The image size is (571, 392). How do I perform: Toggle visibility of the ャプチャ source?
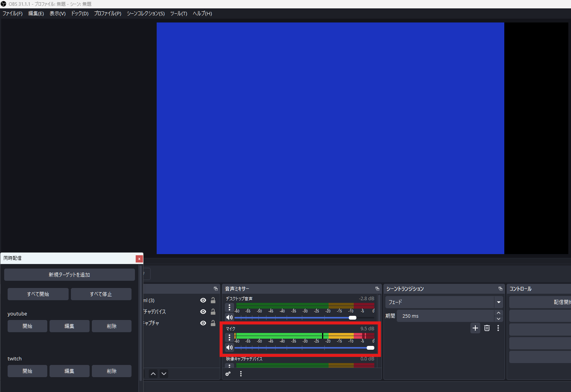pyautogui.click(x=203, y=323)
